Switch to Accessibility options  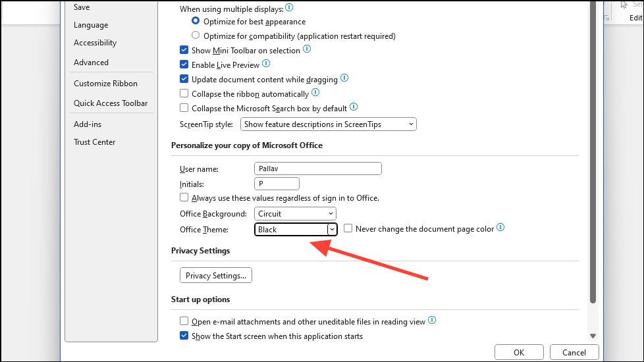[x=95, y=43]
